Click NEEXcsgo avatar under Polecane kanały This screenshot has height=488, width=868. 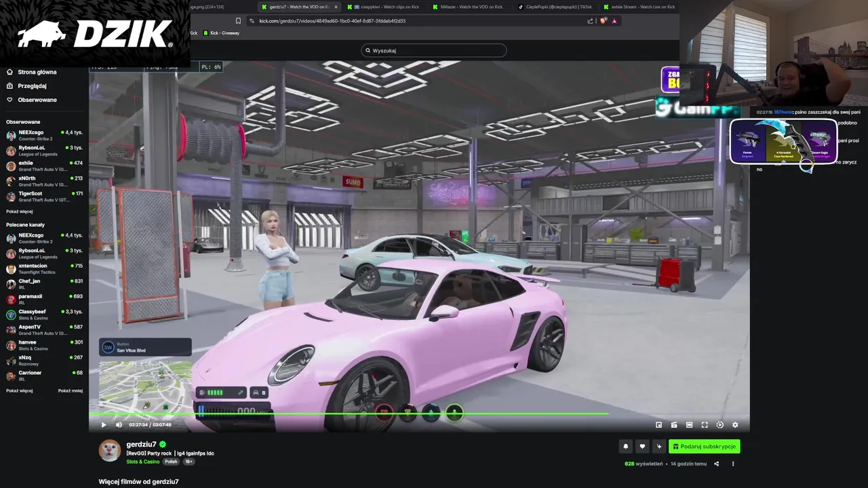tap(11, 238)
